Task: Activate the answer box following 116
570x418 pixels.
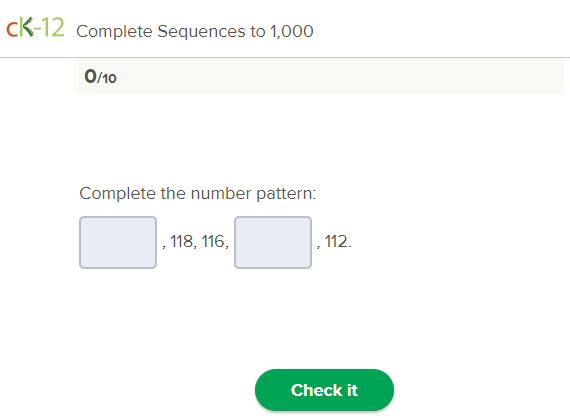Action: tap(273, 242)
